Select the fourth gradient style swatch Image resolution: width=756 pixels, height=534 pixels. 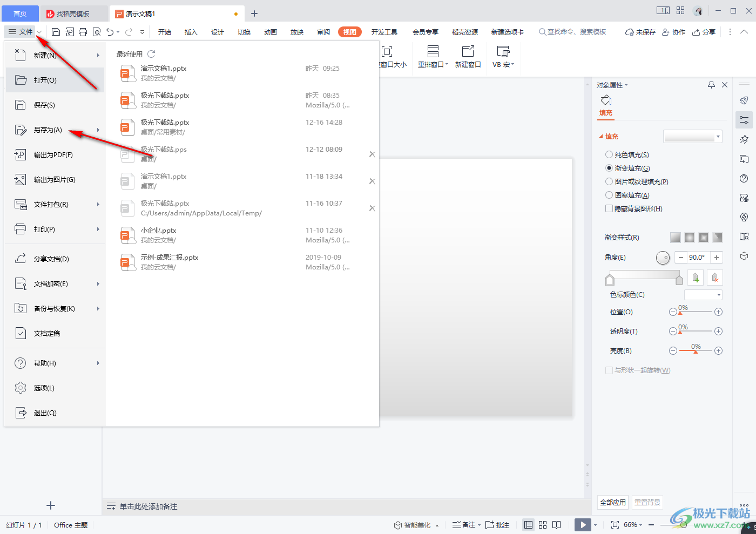point(717,238)
